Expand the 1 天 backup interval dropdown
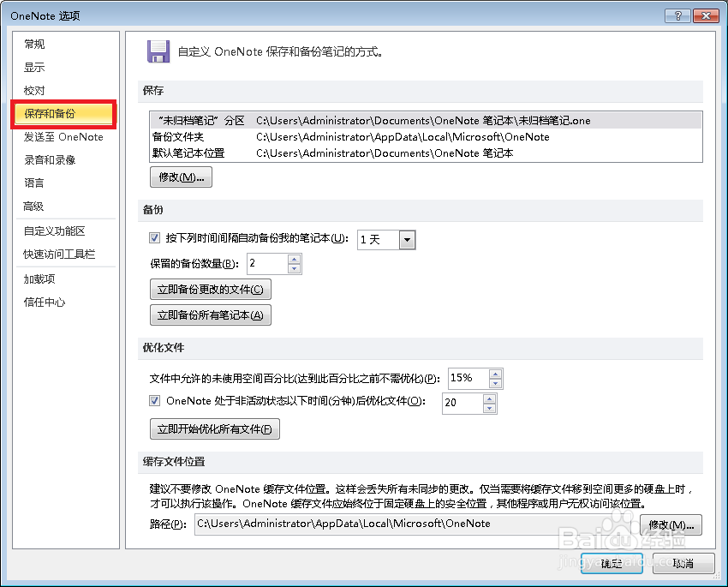The width and height of the screenshot is (728, 587). [x=407, y=240]
